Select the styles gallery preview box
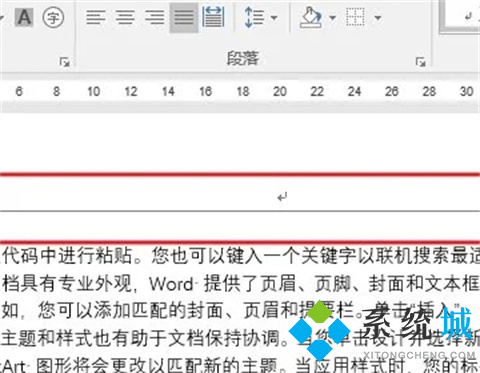Screen dimensions: 480x373 pos(460,16)
